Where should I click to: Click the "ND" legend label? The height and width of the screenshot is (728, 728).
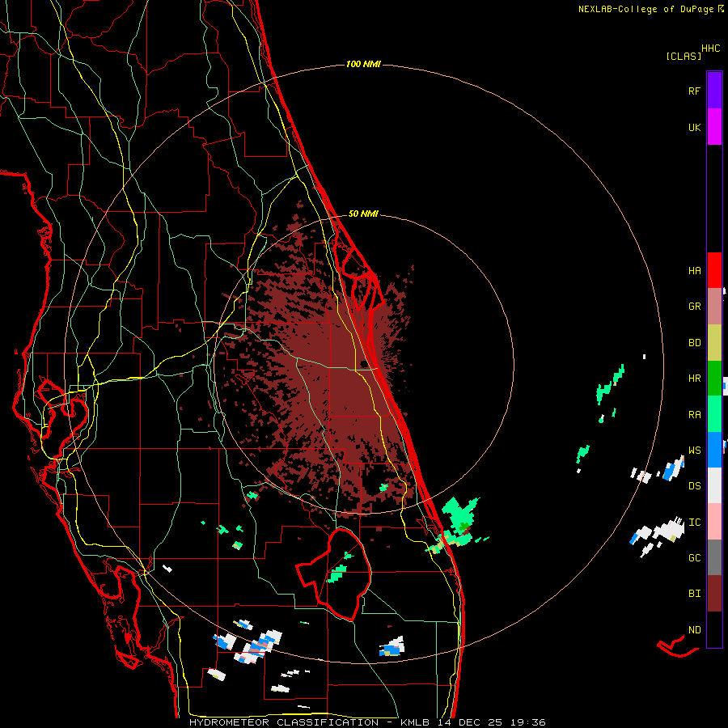(x=694, y=630)
